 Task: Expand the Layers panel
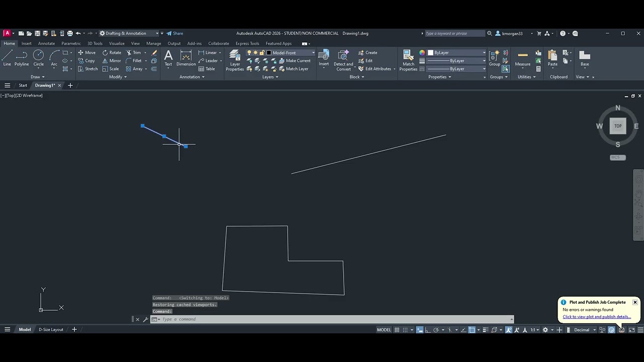270,77
